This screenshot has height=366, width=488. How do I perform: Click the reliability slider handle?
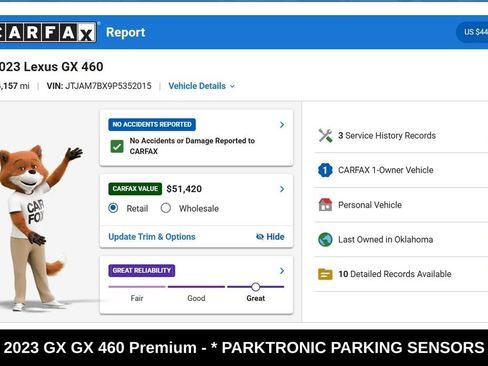256,287
